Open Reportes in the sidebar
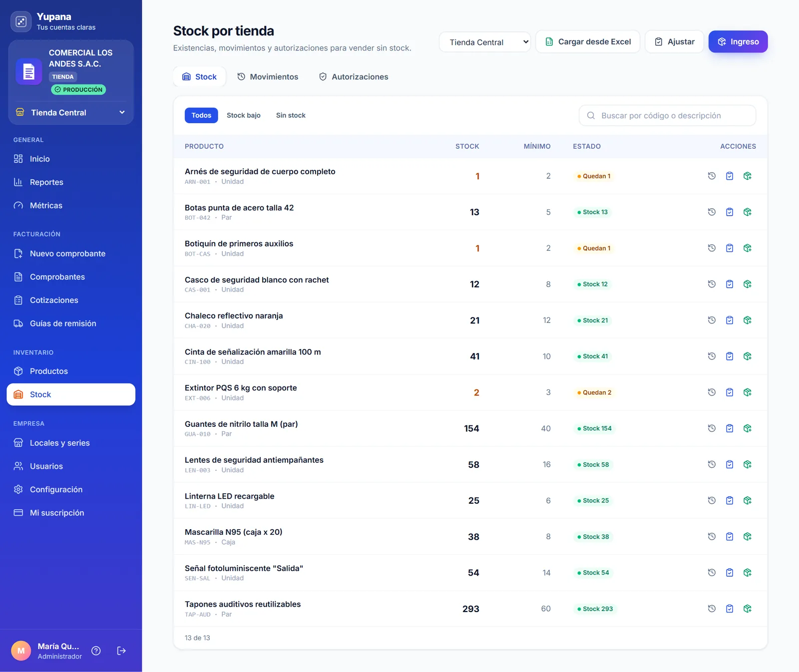 click(71, 182)
